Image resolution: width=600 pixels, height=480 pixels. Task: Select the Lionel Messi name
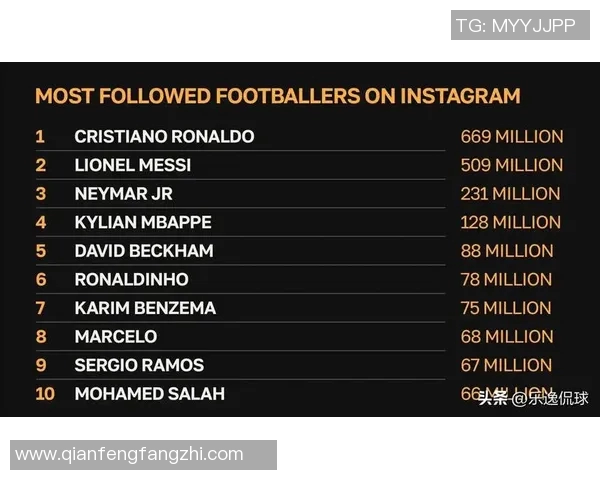click(132, 165)
